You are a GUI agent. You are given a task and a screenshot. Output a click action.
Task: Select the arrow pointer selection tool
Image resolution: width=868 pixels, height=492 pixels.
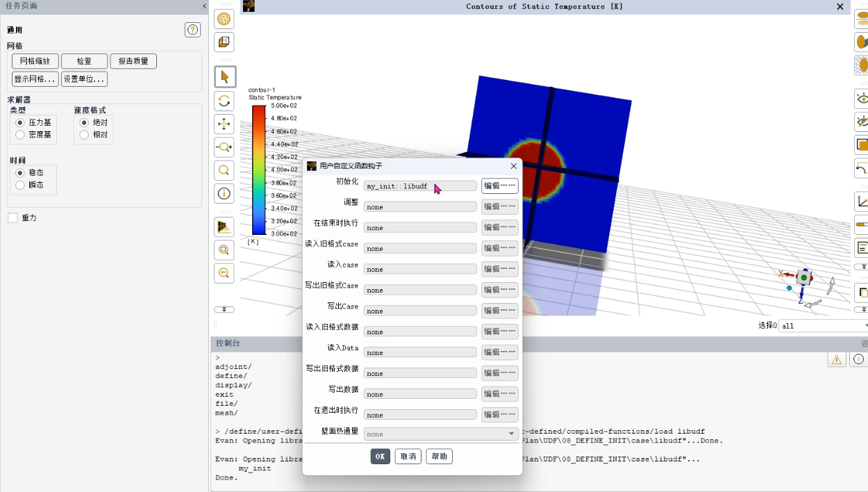(x=224, y=76)
